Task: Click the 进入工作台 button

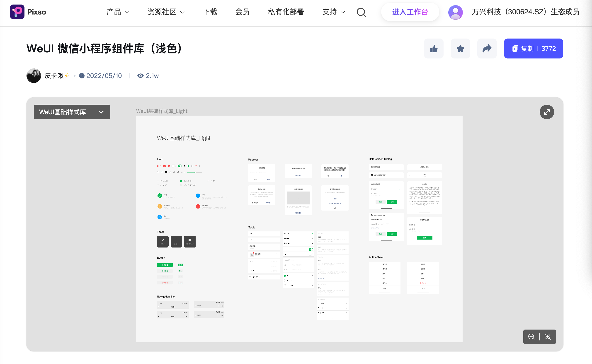Action: pos(410,12)
